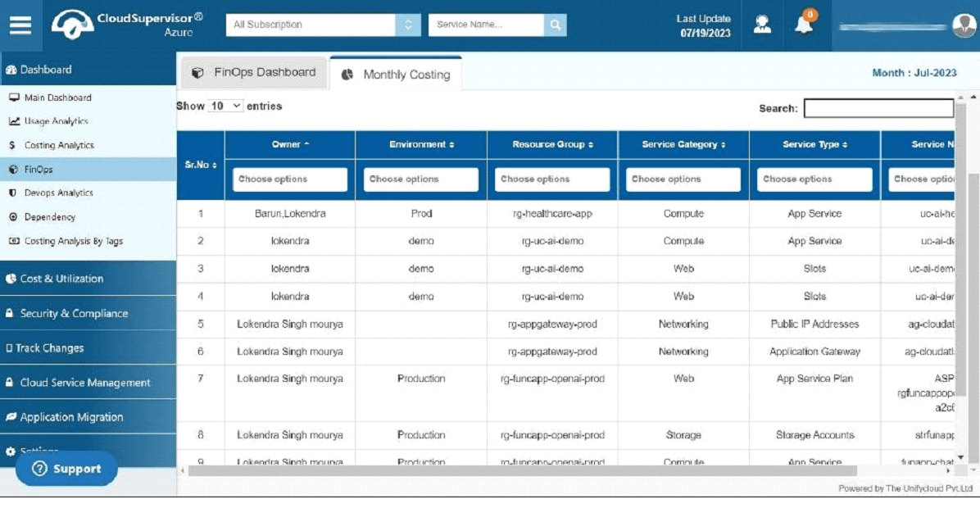Click the CloudSupervisor logo icon
980x531 pixels.
coord(72,25)
